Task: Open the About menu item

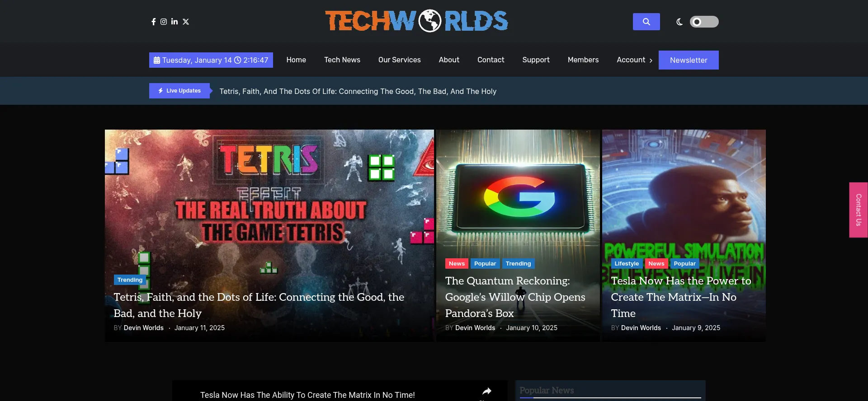Action: (449, 60)
